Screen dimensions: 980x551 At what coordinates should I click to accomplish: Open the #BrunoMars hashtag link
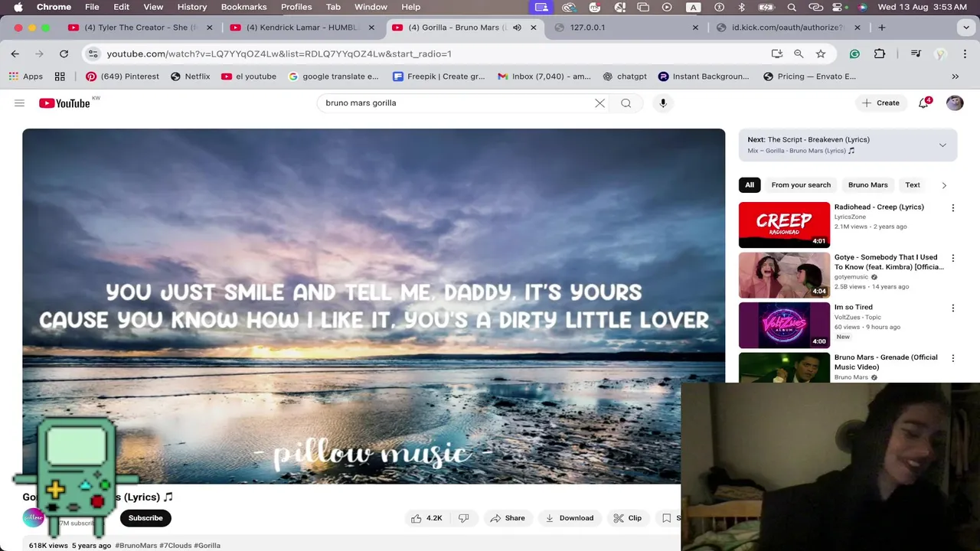(136, 546)
